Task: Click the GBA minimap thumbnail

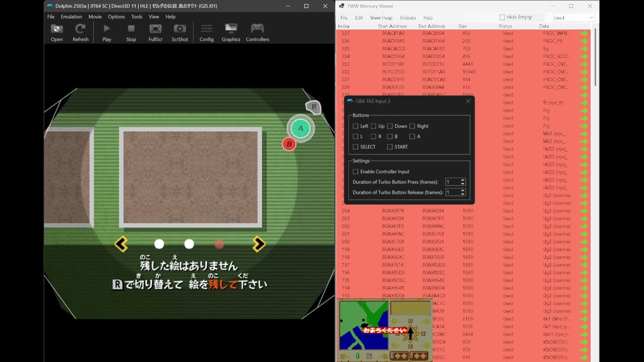Action: coord(364,325)
